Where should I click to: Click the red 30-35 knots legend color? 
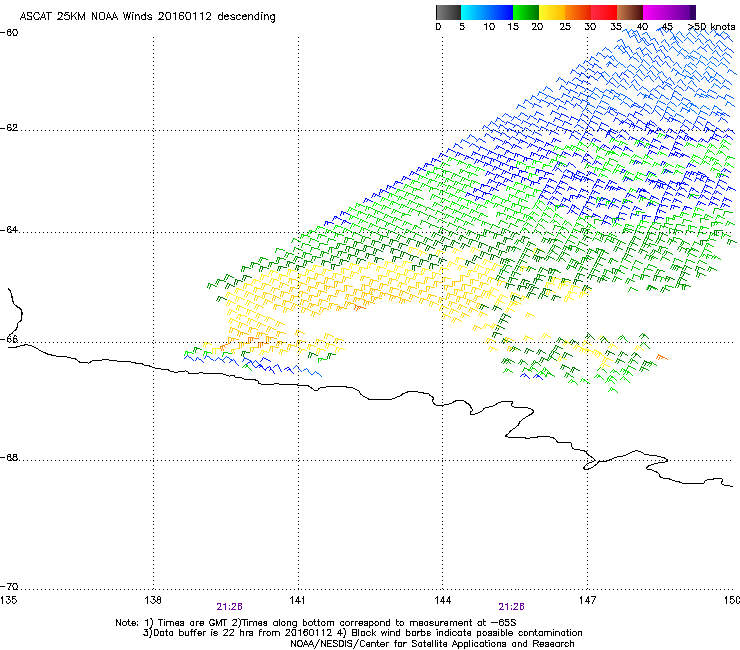(x=604, y=12)
